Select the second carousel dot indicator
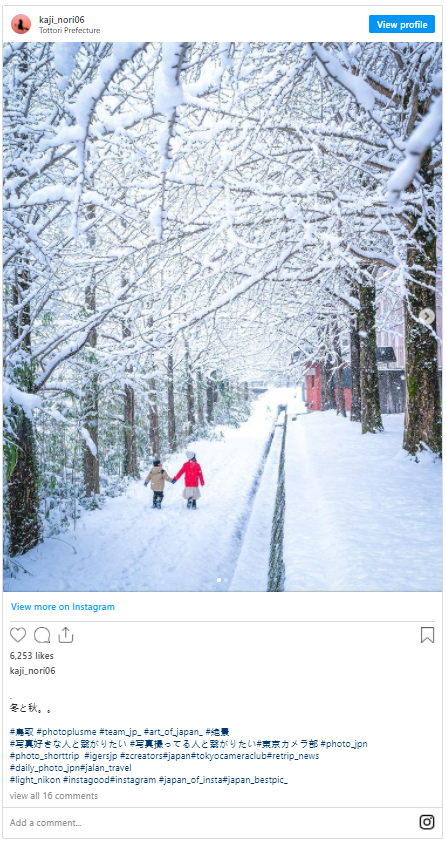Viewport: 446px width, 842px height. tap(226, 580)
